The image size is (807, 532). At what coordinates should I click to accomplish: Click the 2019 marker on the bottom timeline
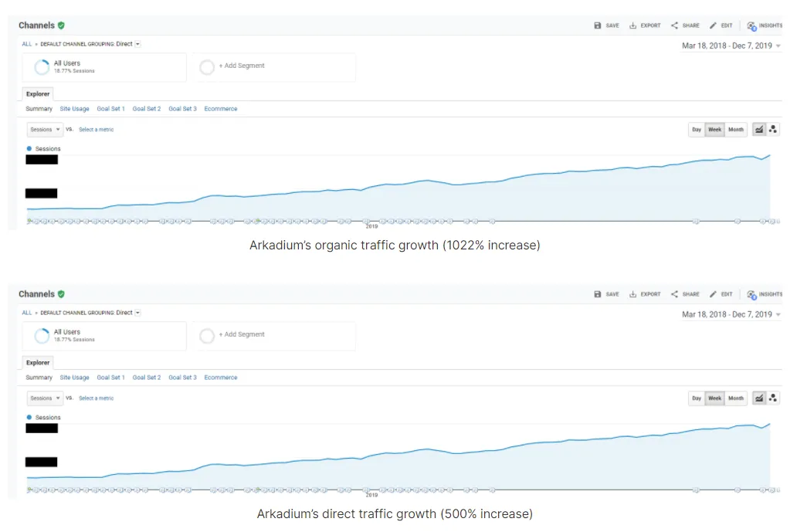pyautogui.click(x=371, y=495)
